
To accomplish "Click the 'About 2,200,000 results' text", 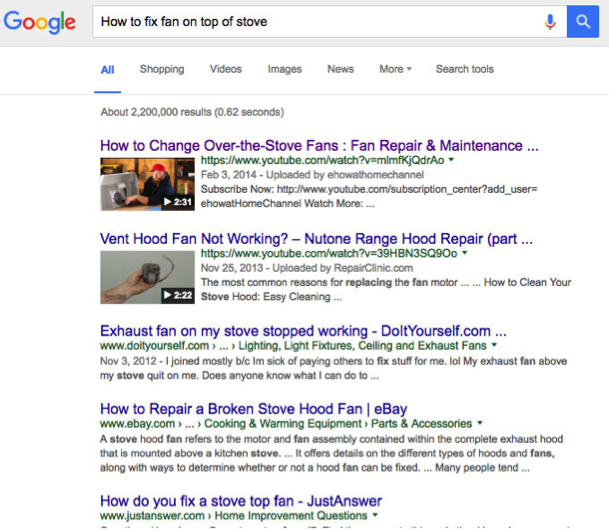I will pos(192,112).
